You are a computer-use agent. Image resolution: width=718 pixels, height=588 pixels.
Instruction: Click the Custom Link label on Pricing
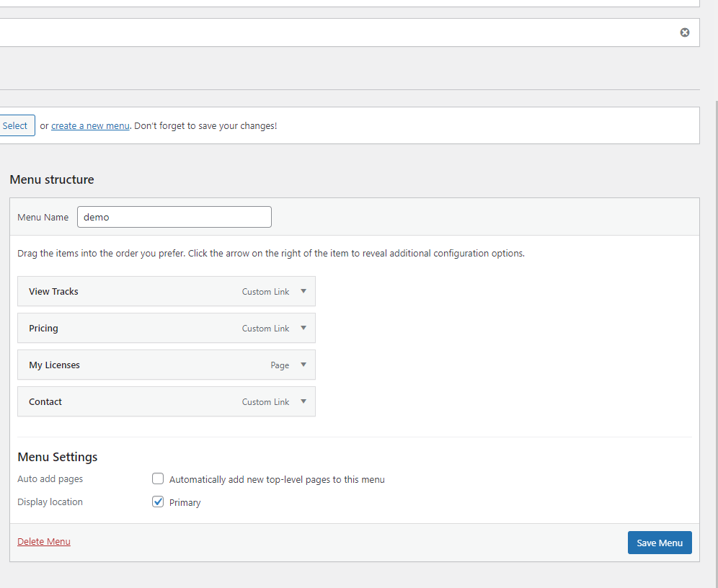[x=265, y=329]
